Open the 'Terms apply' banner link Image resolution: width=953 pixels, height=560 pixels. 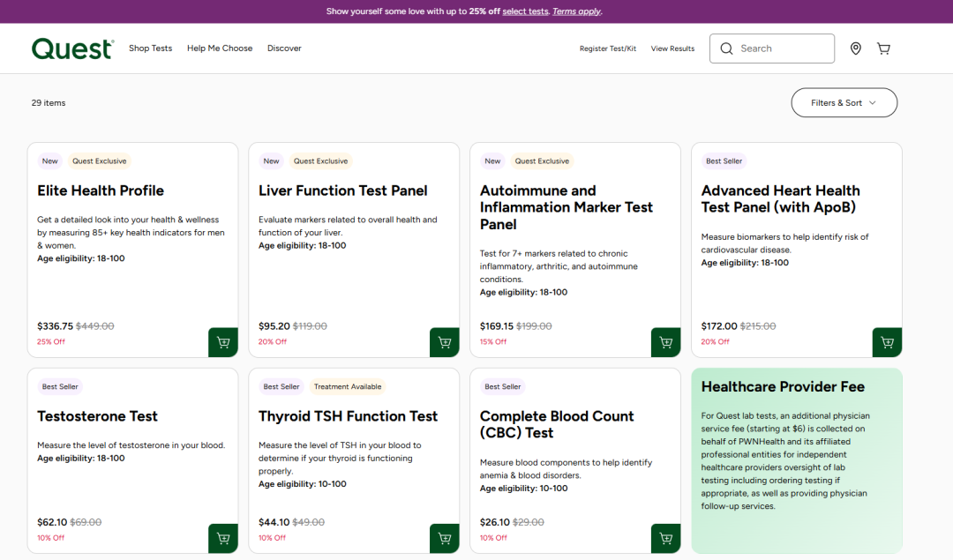click(x=576, y=11)
